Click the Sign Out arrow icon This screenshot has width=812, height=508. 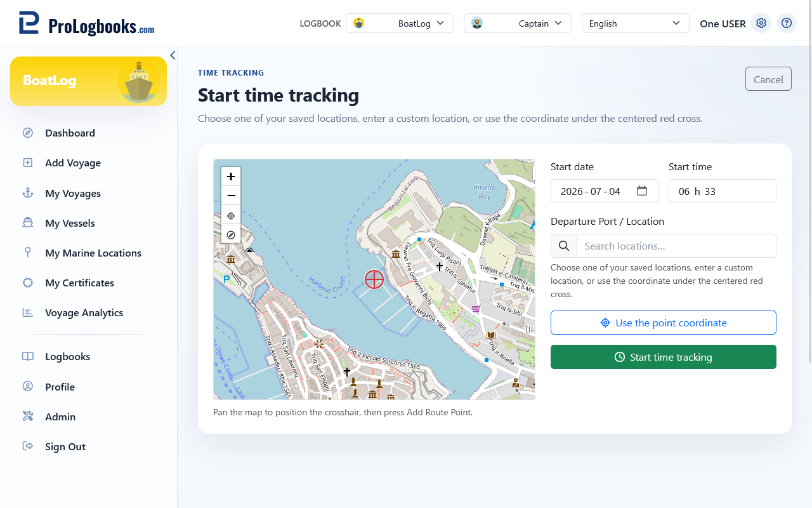coord(28,446)
